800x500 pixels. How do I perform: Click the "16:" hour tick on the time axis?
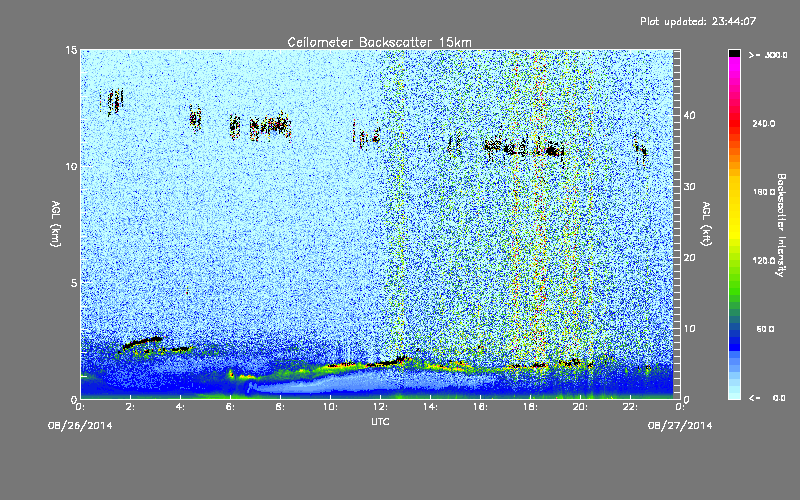pos(480,407)
